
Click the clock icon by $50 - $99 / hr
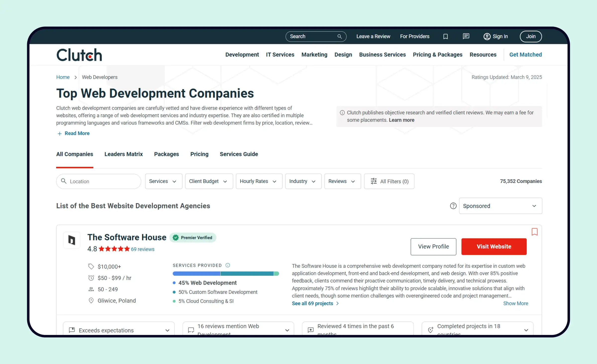[x=91, y=278]
